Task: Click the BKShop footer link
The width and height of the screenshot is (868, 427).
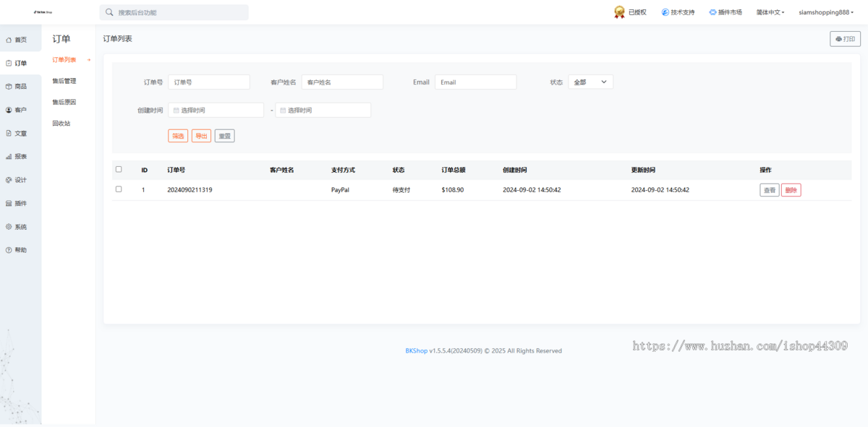Action: [x=416, y=351]
